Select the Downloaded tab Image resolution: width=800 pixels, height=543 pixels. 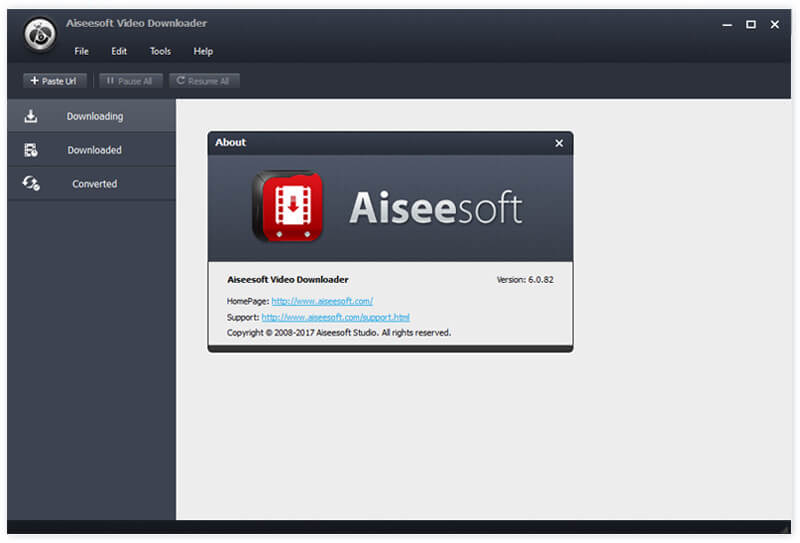pos(92,150)
